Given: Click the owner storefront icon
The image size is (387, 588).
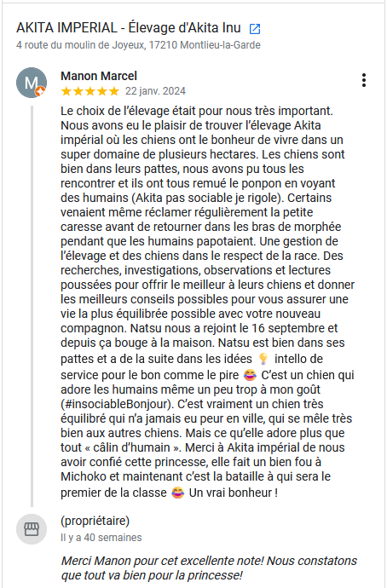Looking at the screenshot, I should click(32, 529).
